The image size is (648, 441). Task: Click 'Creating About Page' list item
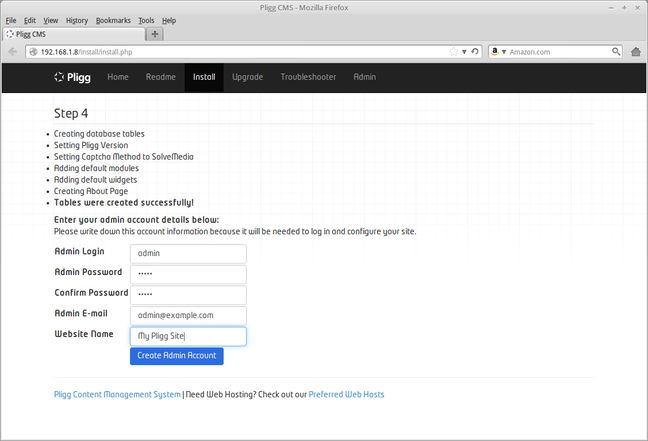click(91, 191)
